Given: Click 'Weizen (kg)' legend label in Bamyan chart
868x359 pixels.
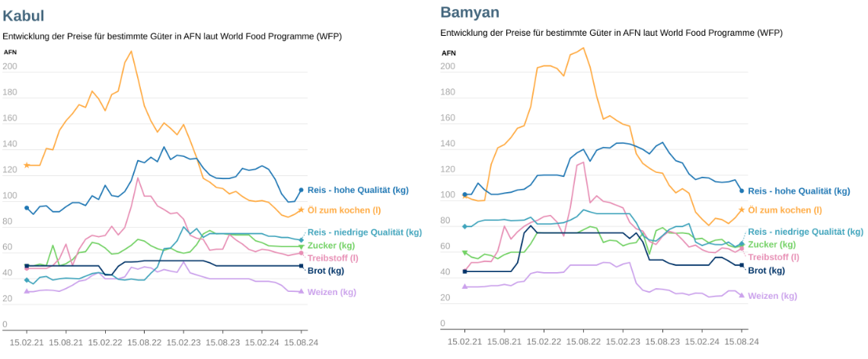Looking at the screenshot, I should 772,296.
